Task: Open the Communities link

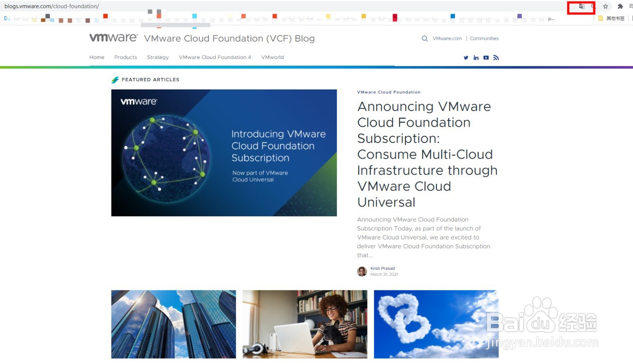Action: [x=484, y=38]
